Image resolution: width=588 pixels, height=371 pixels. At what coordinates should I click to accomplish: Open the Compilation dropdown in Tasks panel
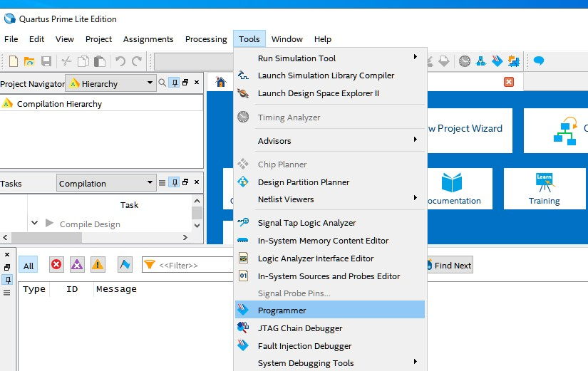(x=106, y=183)
